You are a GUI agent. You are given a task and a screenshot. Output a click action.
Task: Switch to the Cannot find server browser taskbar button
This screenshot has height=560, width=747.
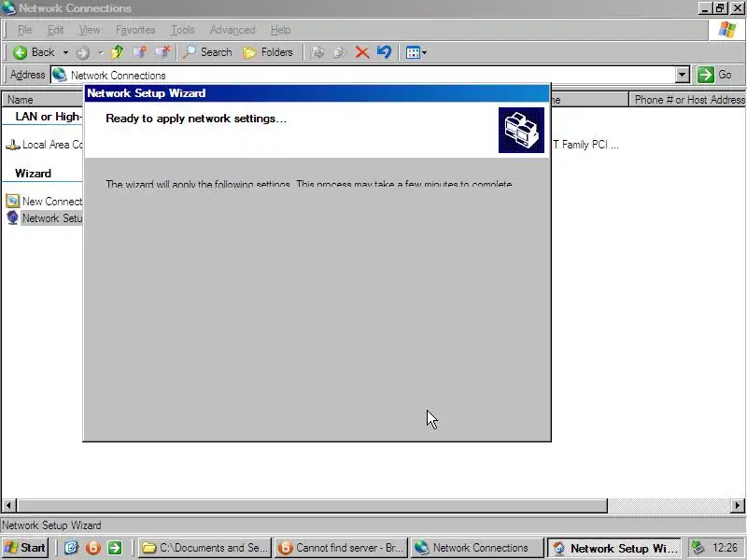click(341, 548)
